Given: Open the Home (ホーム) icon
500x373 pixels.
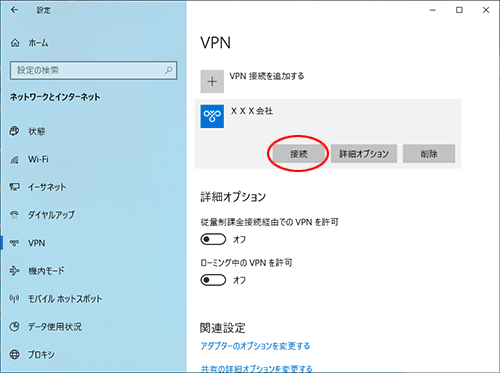Looking at the screenshot, I should pyautogui.click(x=15, y=43).
